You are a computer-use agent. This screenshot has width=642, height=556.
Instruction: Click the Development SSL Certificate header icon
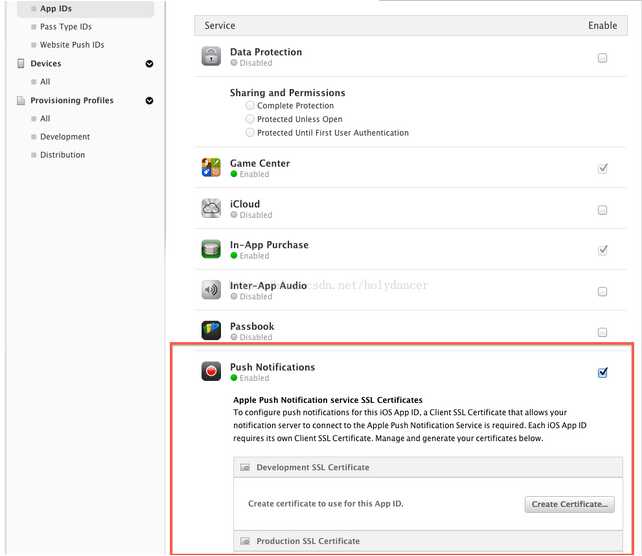(x=245, y=467)
